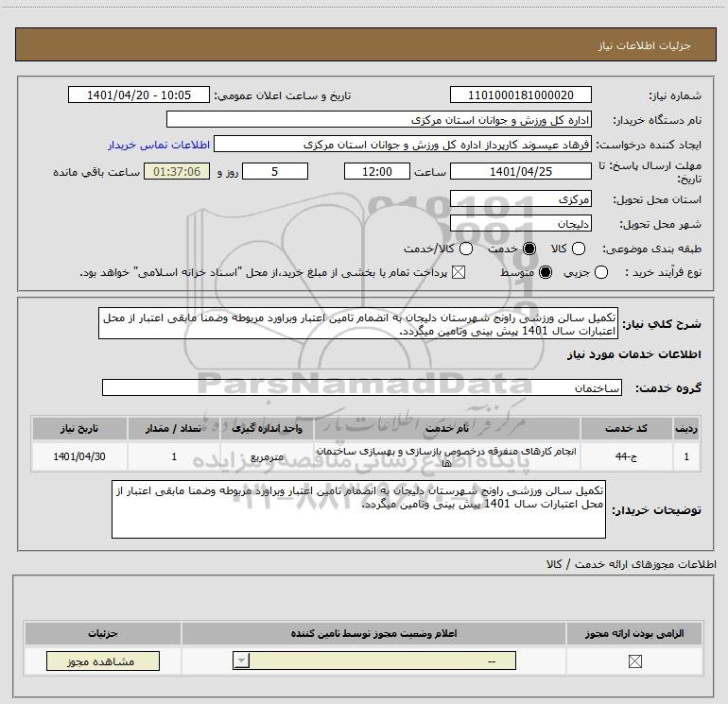Click the جزئیات column header
Screen dimensions: 728x704
103,633
